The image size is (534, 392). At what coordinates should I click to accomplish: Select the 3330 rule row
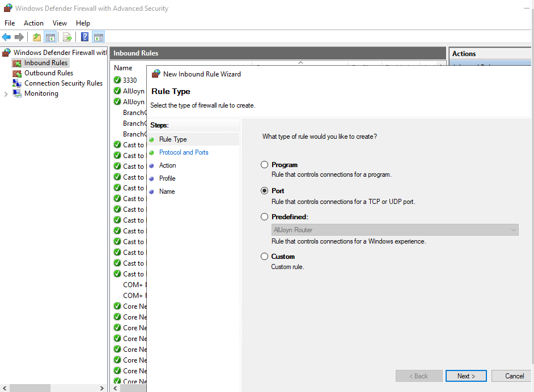[129, 80]
